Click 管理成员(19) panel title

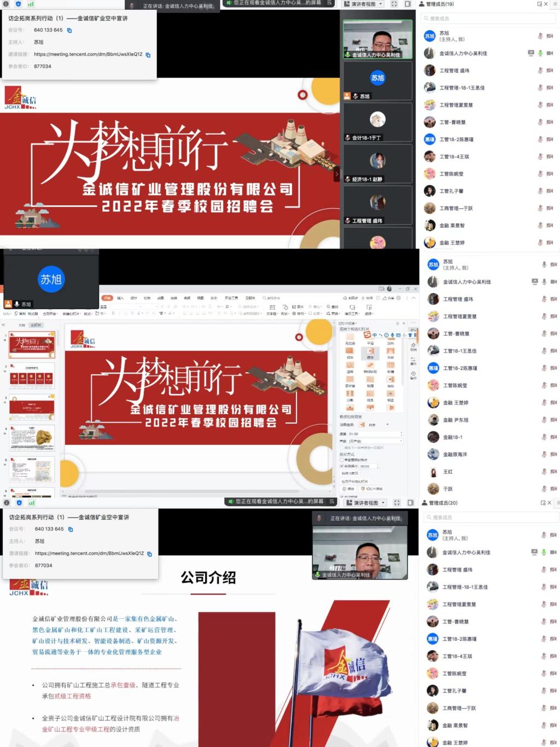[440, 4]
